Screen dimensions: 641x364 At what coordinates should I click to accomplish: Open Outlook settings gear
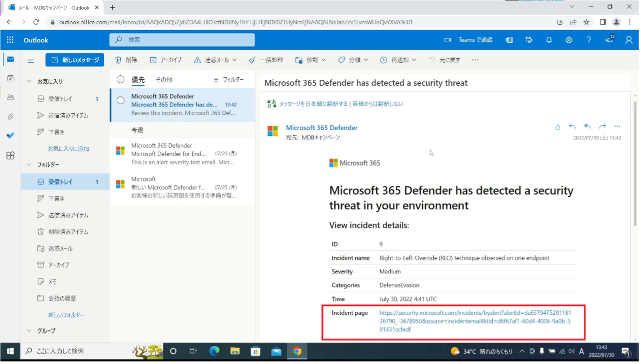[x=569, y=40]
